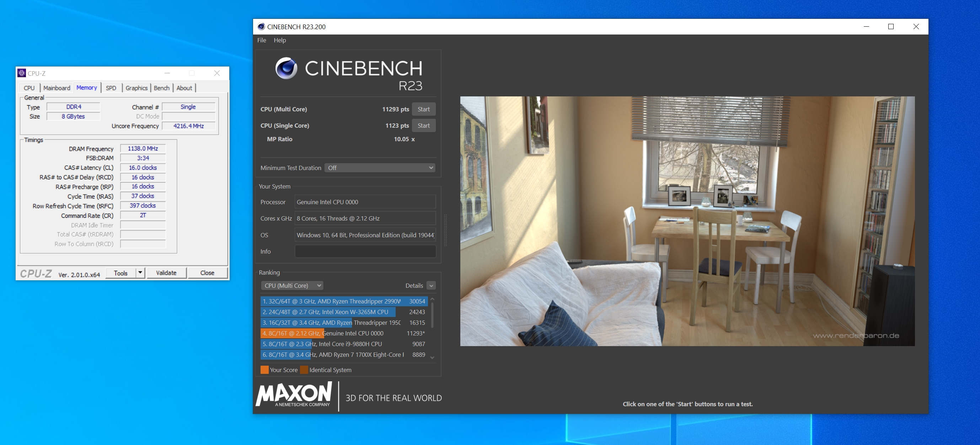Expand the ranking Details chevron

pos(431,286)
